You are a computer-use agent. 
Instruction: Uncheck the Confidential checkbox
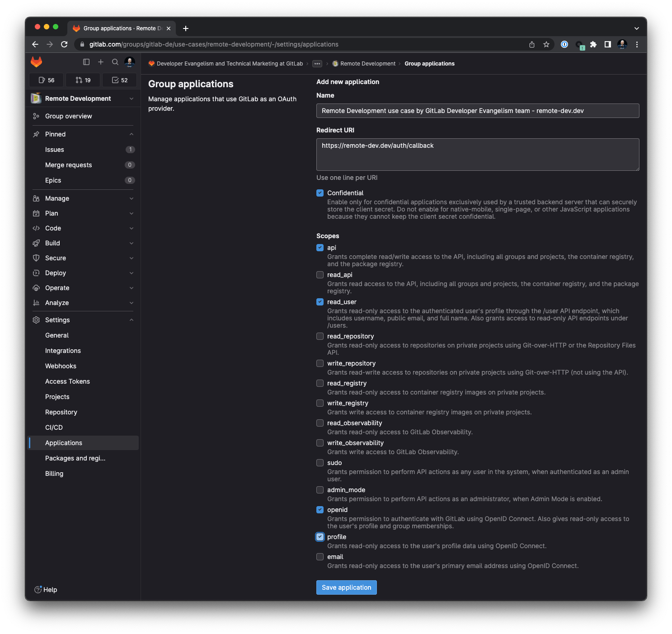pyautogui.click(x=320, y=193)
